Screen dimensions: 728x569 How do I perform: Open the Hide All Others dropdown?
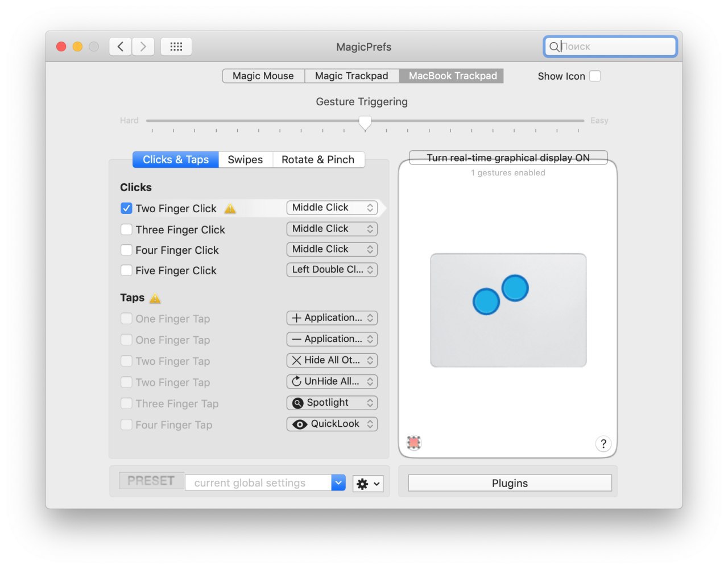click(x=332, y=360)
